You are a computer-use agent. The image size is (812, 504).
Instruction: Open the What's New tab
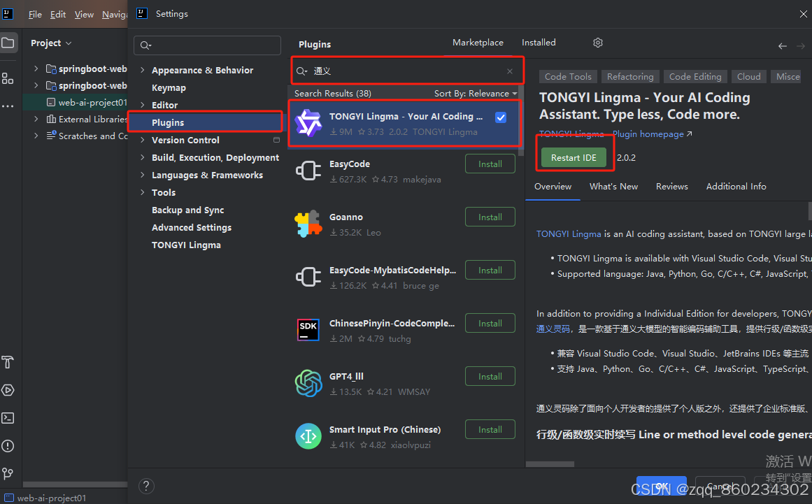coord(613,186)
